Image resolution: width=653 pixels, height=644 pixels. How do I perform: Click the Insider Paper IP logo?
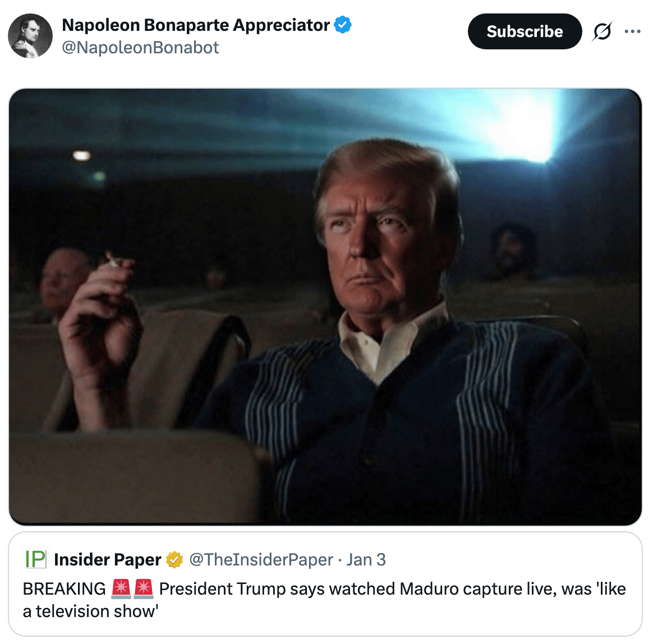36,559
